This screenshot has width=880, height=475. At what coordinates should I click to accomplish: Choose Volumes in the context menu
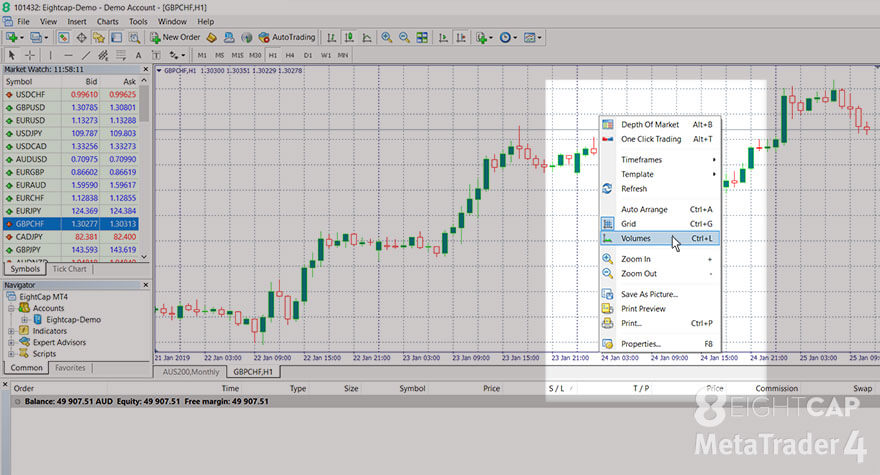point(659,238)
